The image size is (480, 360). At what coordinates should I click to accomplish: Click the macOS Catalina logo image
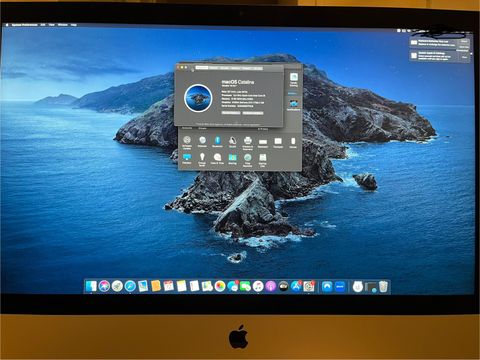tap(198, 98)
